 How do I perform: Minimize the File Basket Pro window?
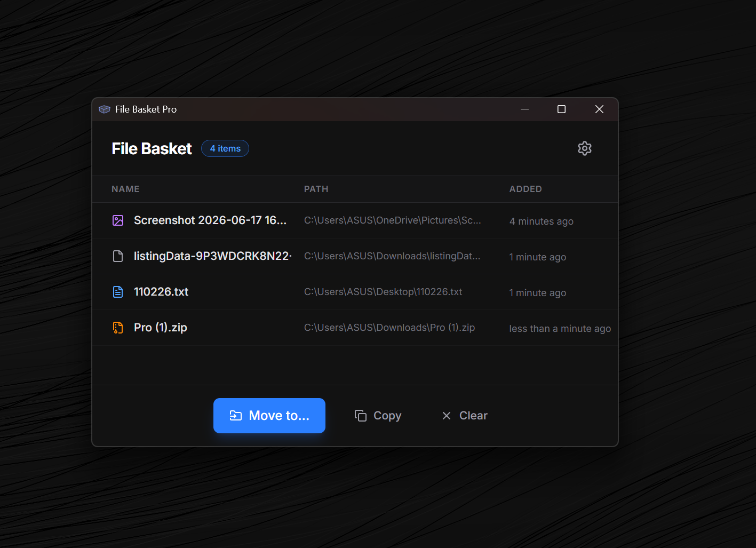(x=524, y=109)
